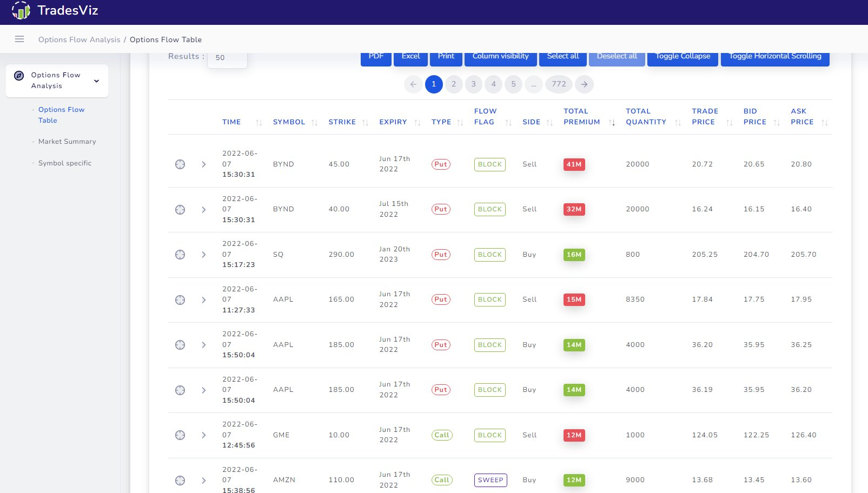Jump to last page 772

(x=559, y=84)
